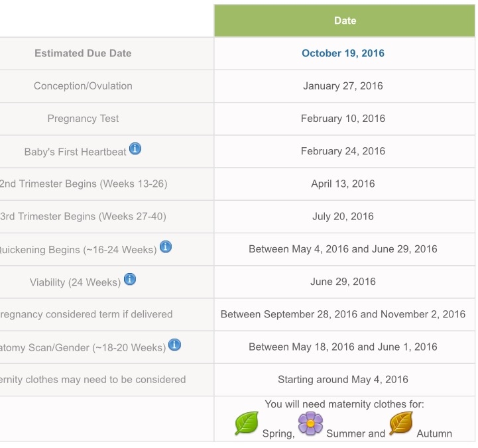This screenshot has width=478, height=448.
Task: Click the purple Summer flower icon
Action: pyautogui.click(x=310, y=423)
